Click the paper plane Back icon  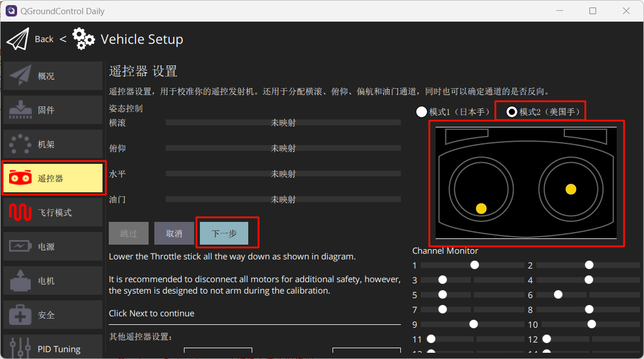17,39
